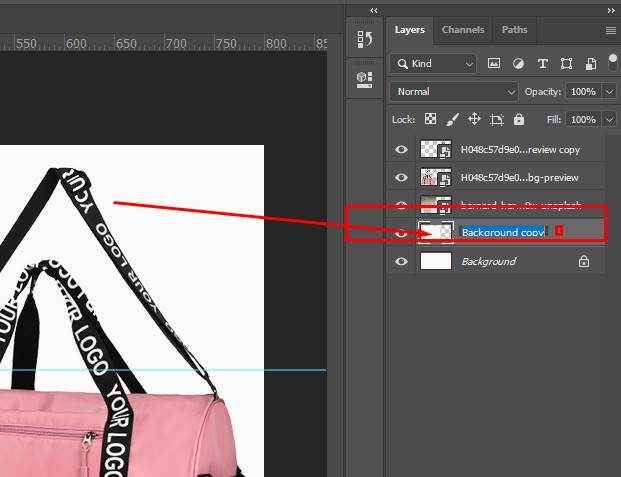
Task: Hide the 'bg-preview' layer
Action: point(402,178)
